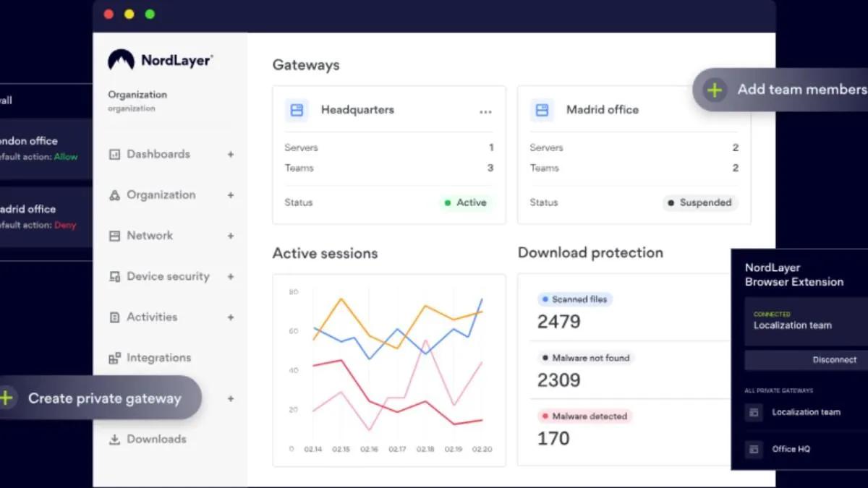Click the Office HQ gateway icon in the extension
This screenshot has height=488, width=868.
coord(754,449)
